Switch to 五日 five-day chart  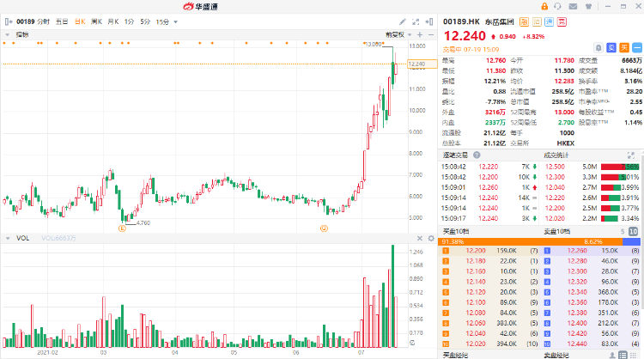[62, 21]
